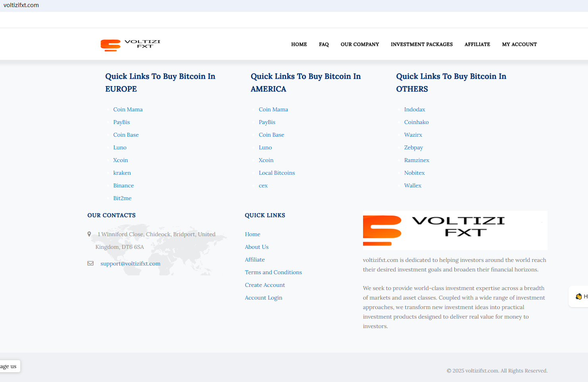Click the Create Account link
Viewport: 588px width, 382px height.
265,285
